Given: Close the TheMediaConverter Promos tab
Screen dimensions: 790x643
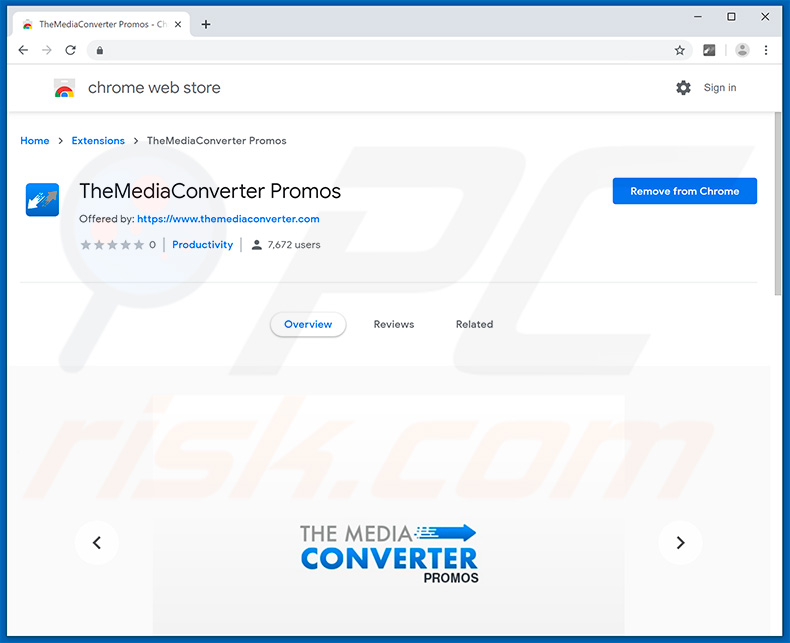Looking at the screenshot, I should [x=178, y=24].
